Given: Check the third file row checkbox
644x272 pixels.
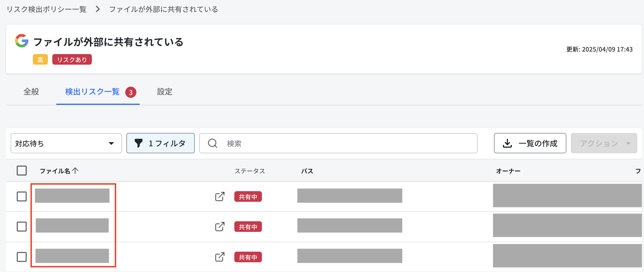Looking at the screenshot, I should [x=22, y=257].
